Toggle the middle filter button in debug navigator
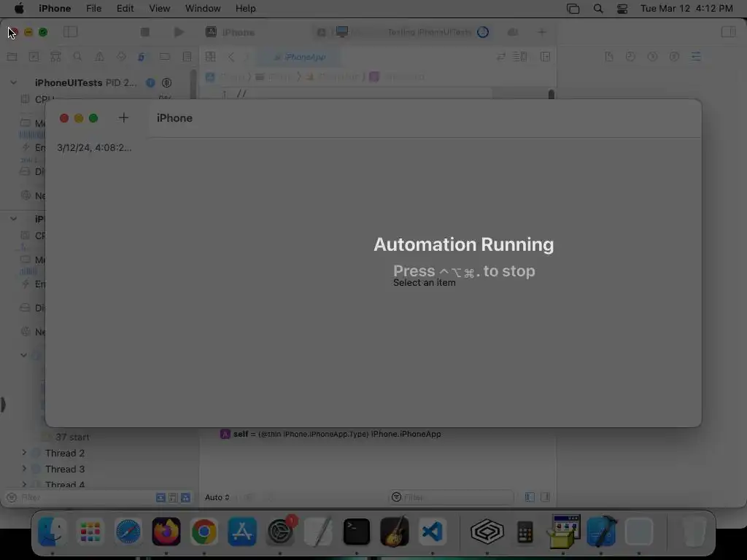The width and height of the screenshot is (747, 560). pyautogui.click(x=173, y=497)
